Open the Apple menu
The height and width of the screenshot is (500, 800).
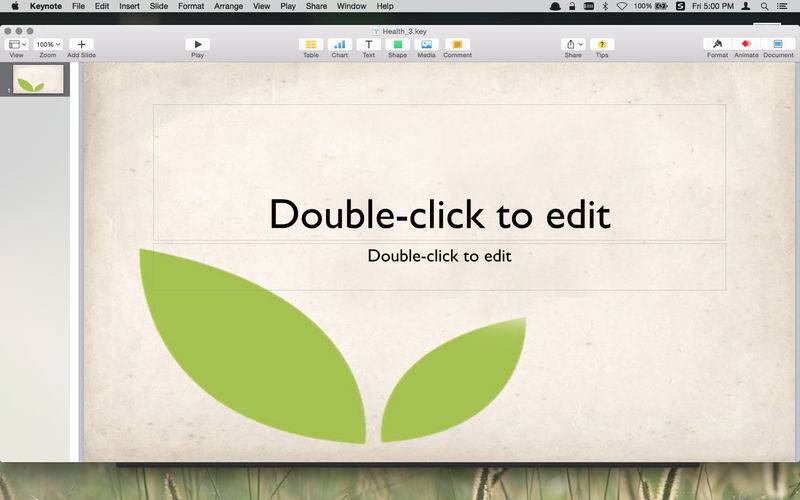pyautogui.click(x=15, y=6)
